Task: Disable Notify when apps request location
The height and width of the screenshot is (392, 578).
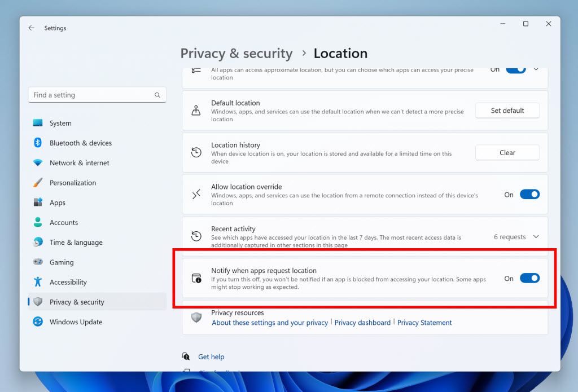Action: [x=529, y=278]
